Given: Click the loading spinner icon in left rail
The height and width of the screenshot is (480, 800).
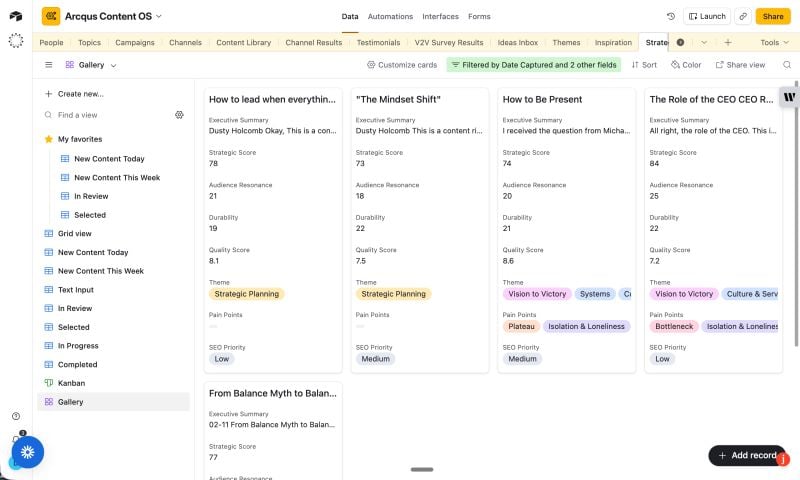Looking at the screenshot, I should [x=16, y=40].
